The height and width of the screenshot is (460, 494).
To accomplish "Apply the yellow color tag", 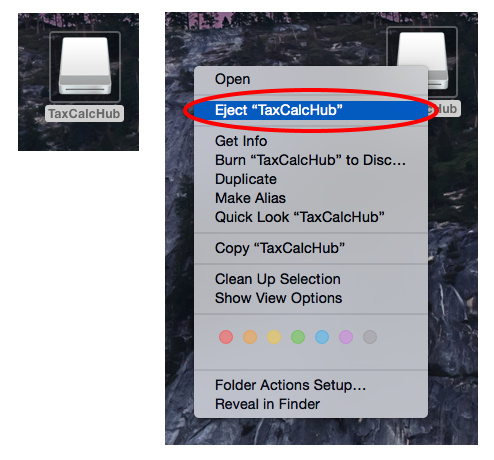I will point(274,337).
